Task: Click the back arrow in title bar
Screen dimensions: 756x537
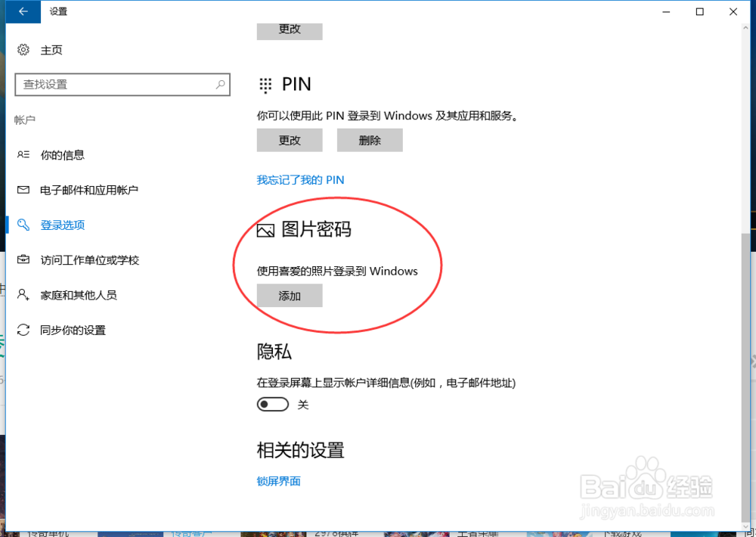Action: (23, 11)
